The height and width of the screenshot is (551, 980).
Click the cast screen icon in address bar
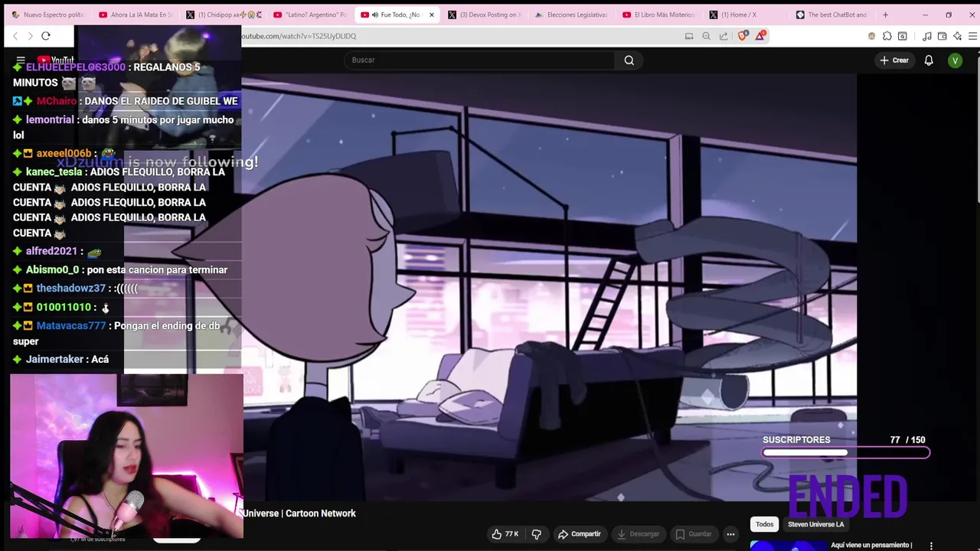pos(689,36)
